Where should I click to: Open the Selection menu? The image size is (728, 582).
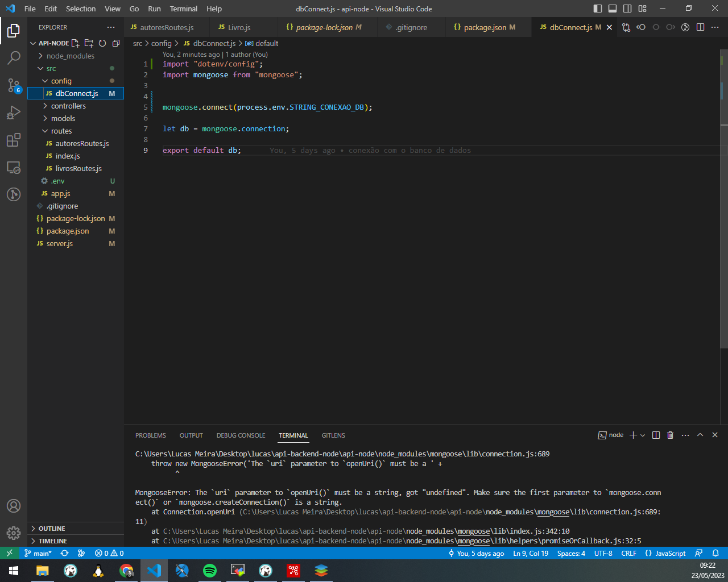click(x=81, y=9)
